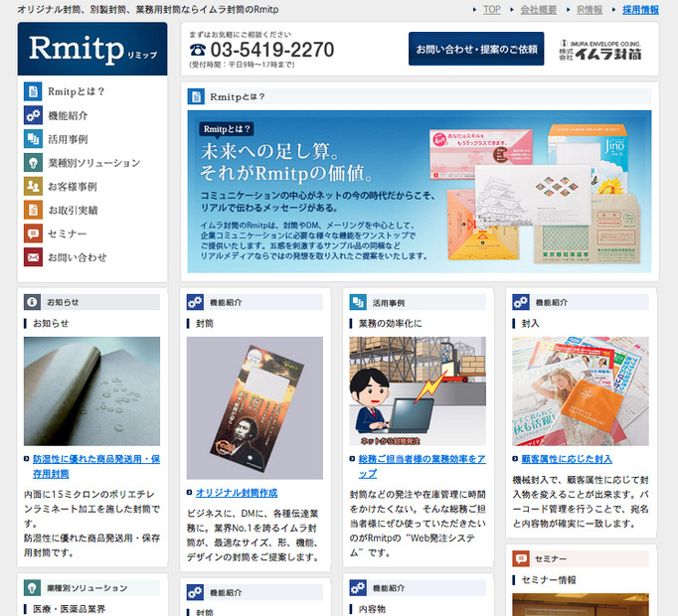Follow the オリジナル封筒作成 link
678x616 pixels.
(x=237, y=493)
